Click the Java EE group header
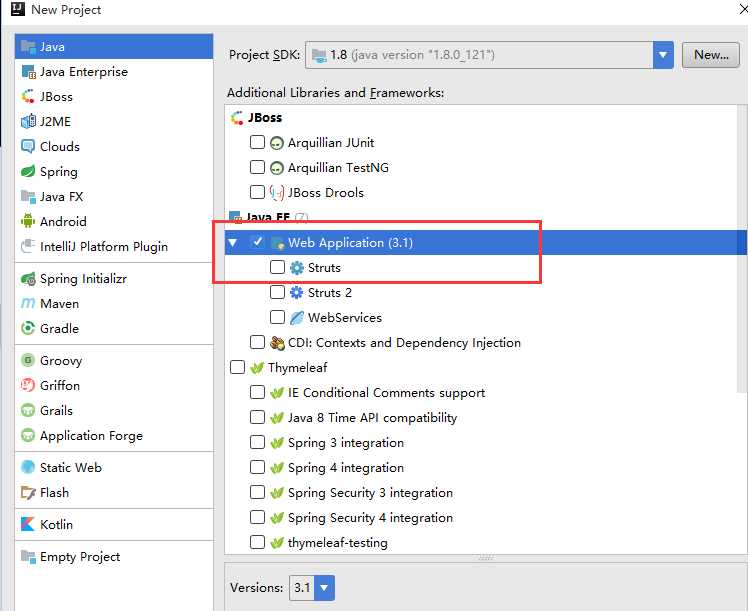Screen dimensions: 748x611 click(x=269, y=217)
